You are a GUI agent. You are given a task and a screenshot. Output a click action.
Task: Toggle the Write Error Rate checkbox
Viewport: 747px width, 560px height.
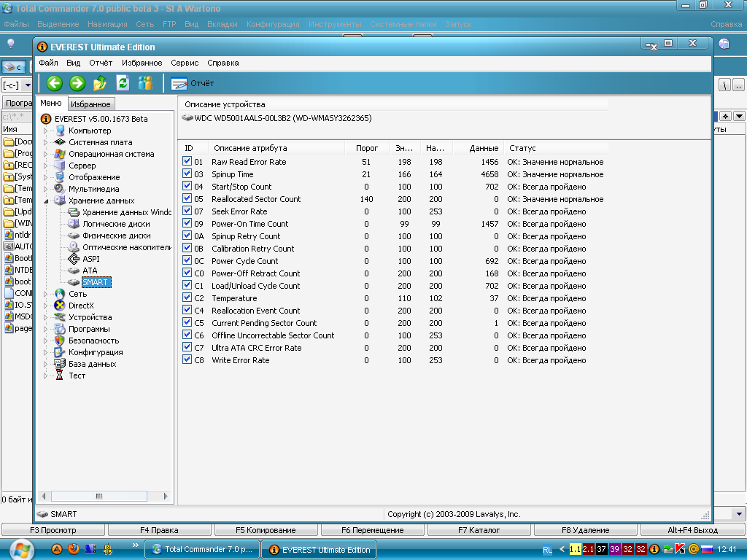187,359
